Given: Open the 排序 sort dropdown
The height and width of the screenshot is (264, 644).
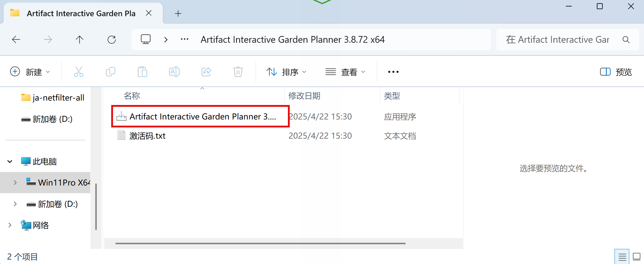Looking at the screenshot, I should point(286,72).
